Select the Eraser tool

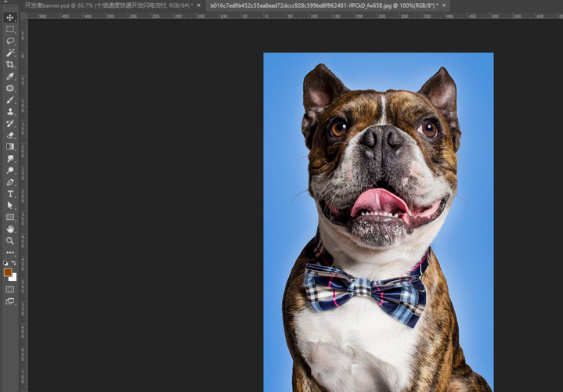point(10,135)
